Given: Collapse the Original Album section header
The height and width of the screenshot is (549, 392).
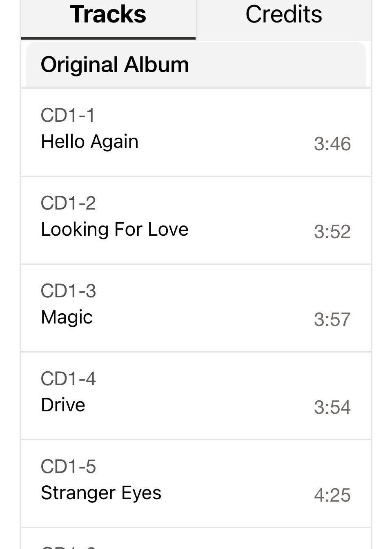Looking at the screenshot, I should [x=196, y=65].
